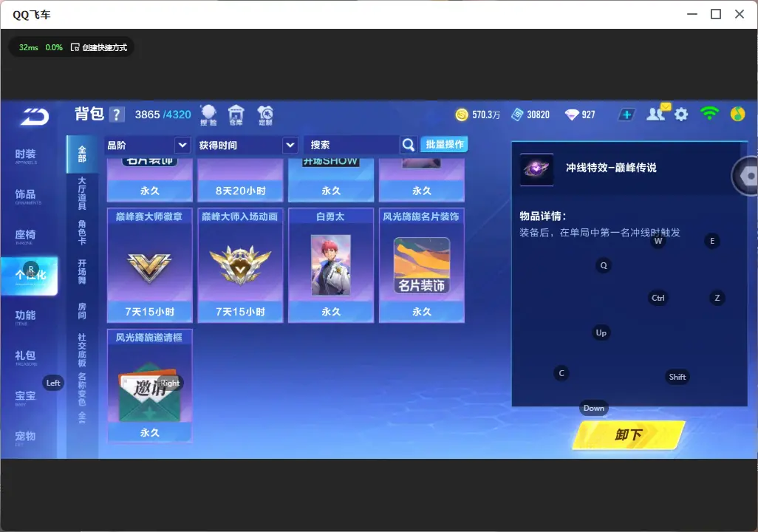The height and width of the screenshot is (532, 758).
Task: Select the 个性化 personalization category
Action: point(29,276)
